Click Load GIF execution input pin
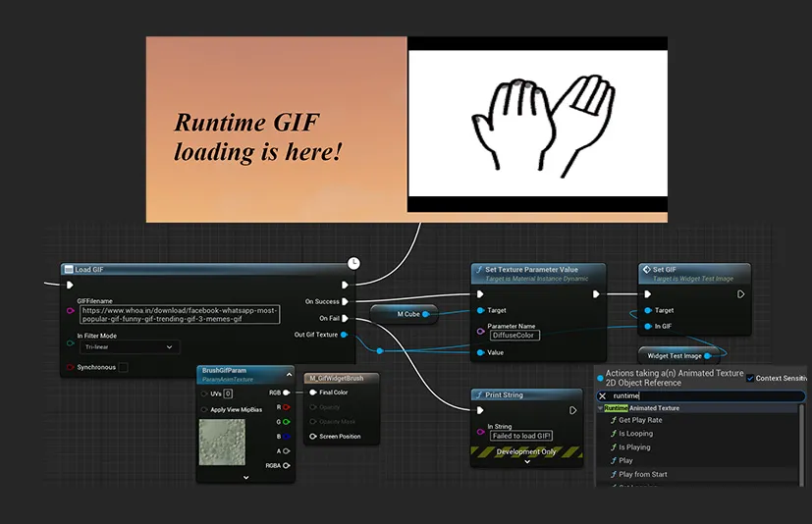Image resolution: width=812 pixels, height=524 pixels. [x=70, y=285]
